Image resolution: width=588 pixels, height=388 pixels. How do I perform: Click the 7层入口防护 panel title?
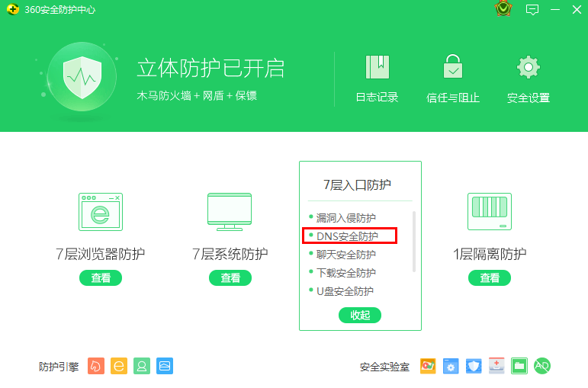click(357, 184)
